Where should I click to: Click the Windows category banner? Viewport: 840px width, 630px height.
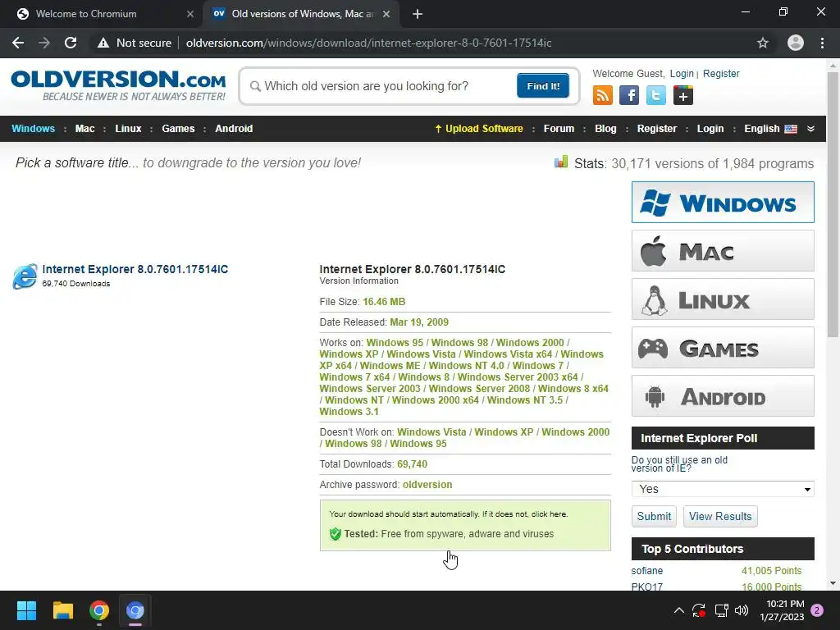pyautogui.click(x=723, y=203)
